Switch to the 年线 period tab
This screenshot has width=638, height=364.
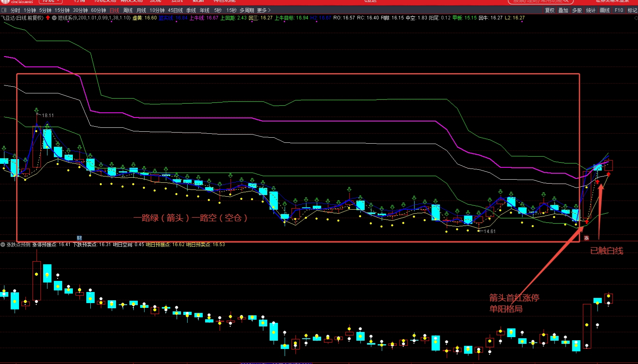point(205,10)
